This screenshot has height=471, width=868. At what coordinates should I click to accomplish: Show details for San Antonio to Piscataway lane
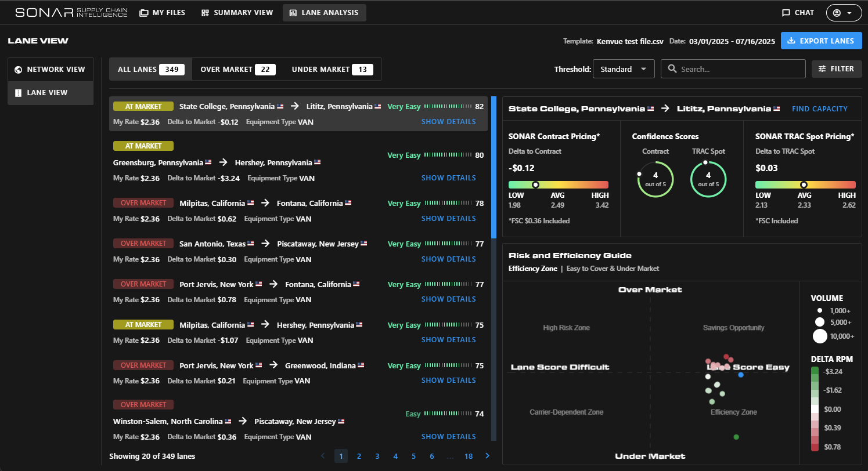(448, 259)
